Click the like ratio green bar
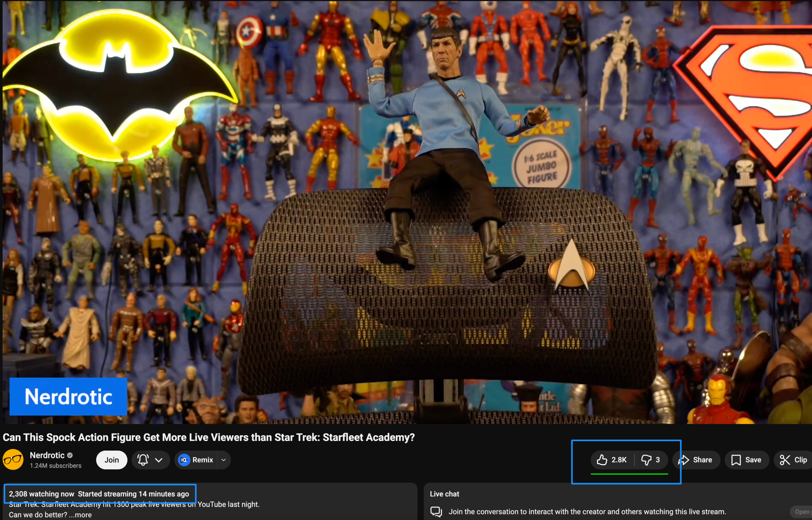Viewport: 812px width, 520px height. (x=629, y=474)
